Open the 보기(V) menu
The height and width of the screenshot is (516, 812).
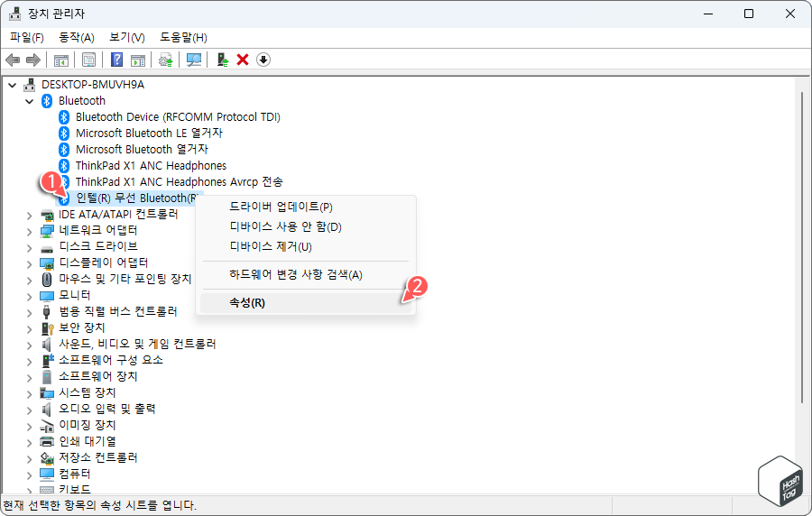point(127,37)
